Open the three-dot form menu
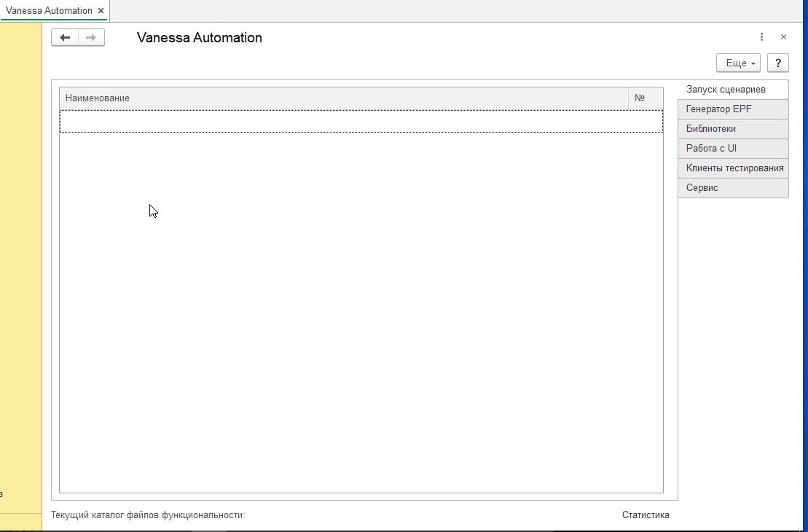The image size is (808, 532). coord(761,37)
